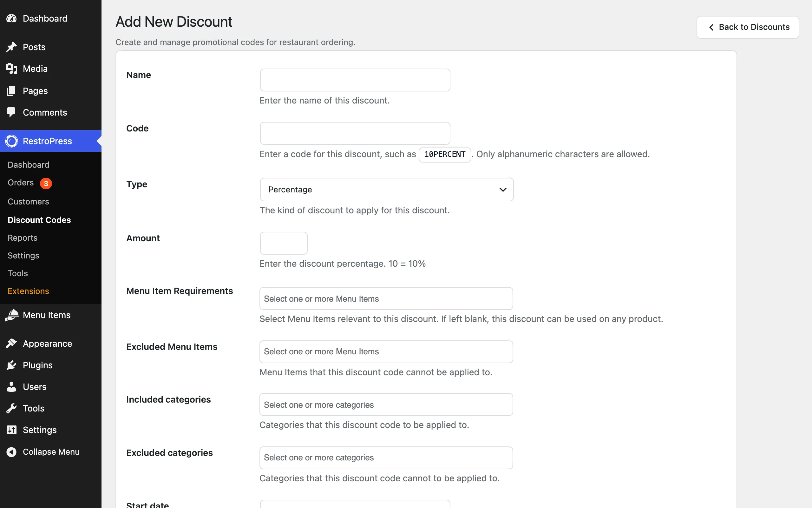
Task: Focus the Amount input field
Action: pos(284,243)
